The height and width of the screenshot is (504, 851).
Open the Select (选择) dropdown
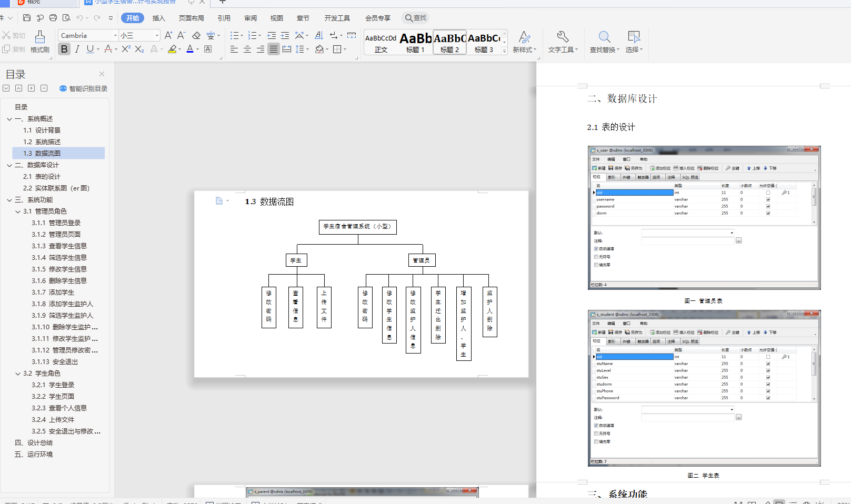pos(634,42)
